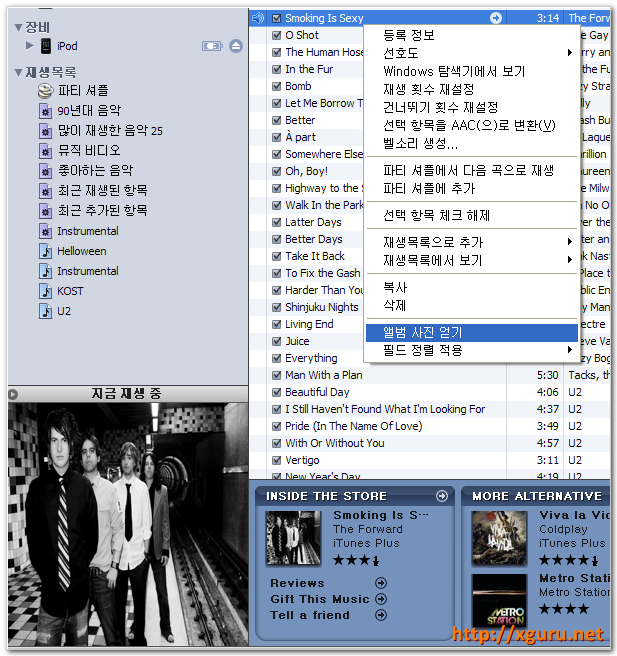Open Viva la Vida album link

(x=574, y=515)
